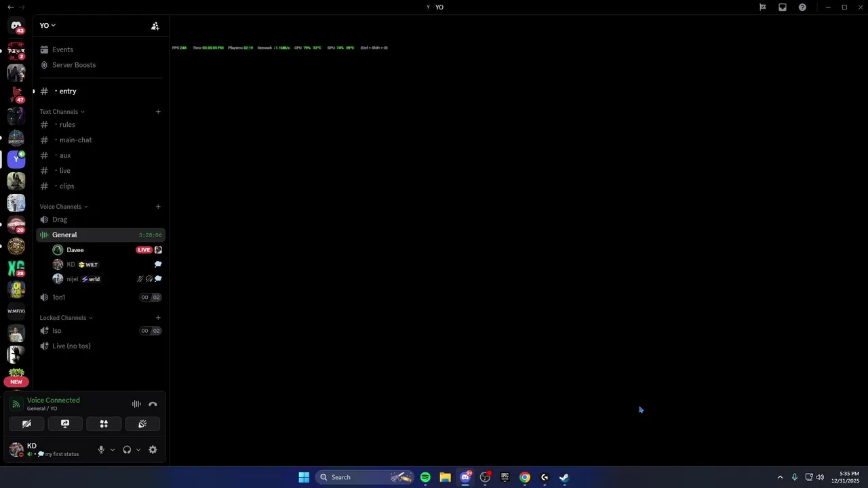Viewport: 868px width, 488px height.
Task: Open the server icon with 47 badge
Action: [x=16, y=94]
